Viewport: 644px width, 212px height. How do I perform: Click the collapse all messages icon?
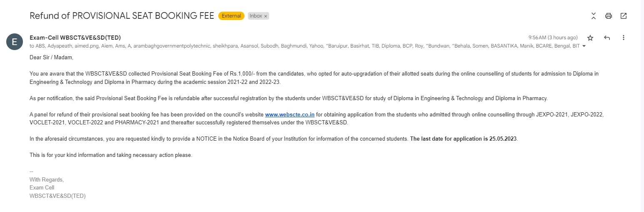pyautogui.click(x=594, y=16)
